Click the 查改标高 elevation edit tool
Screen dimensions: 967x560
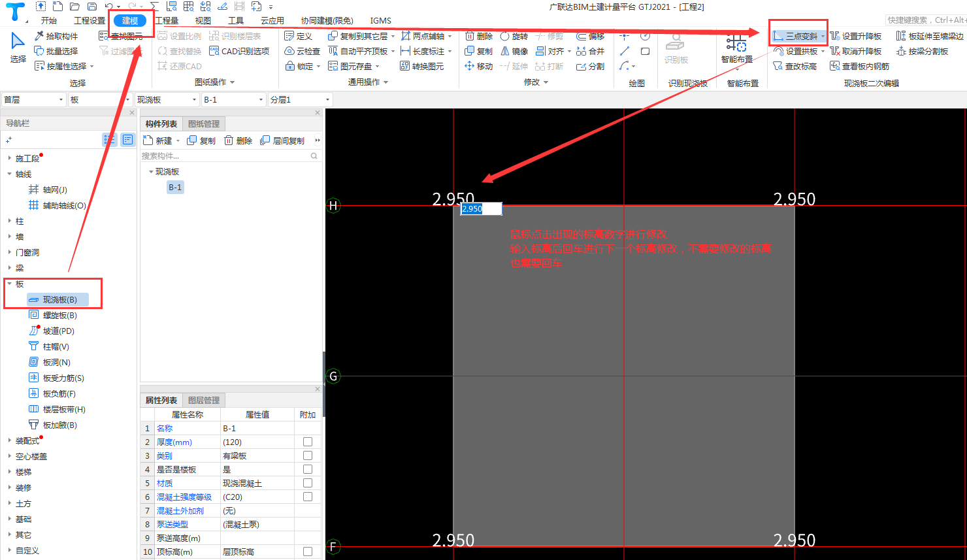point(795,66)
